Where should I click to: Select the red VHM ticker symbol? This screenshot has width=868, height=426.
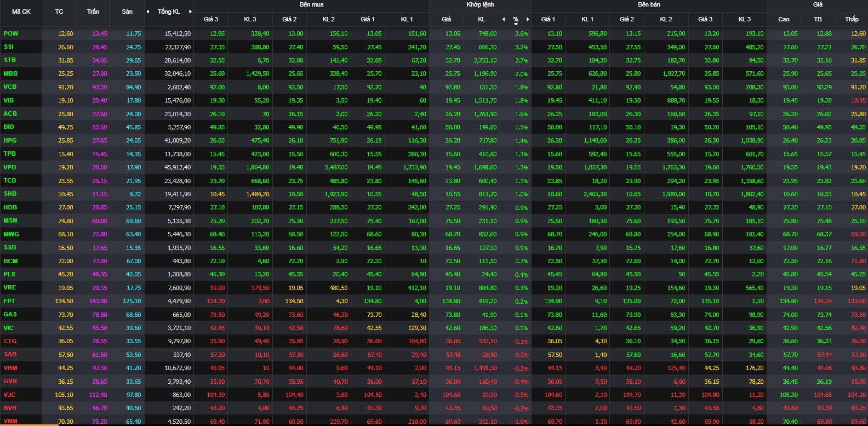click(10, 368)
